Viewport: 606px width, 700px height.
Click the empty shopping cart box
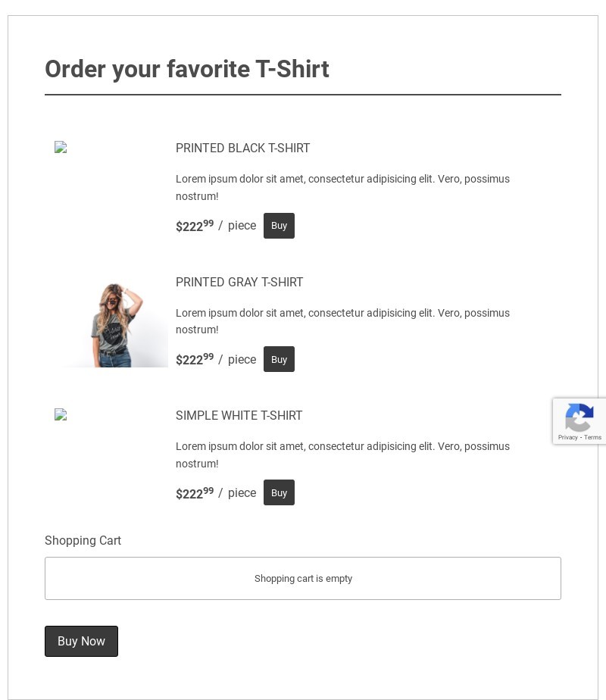pos(303,578)
